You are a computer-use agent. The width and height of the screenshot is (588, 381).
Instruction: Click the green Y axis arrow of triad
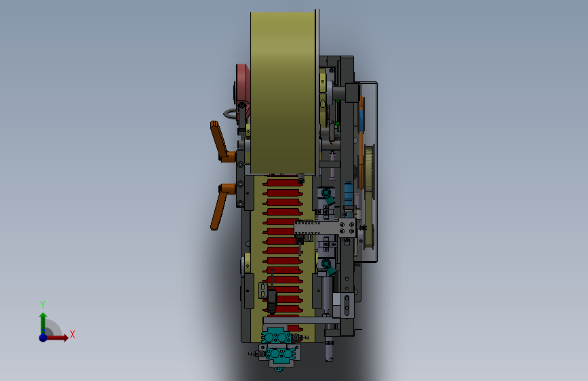(x=43, y=323)
